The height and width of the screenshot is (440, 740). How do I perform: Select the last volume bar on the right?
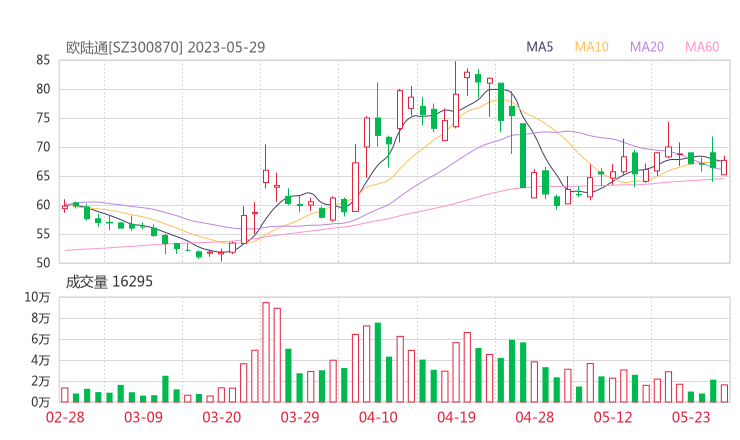(724, 393)
